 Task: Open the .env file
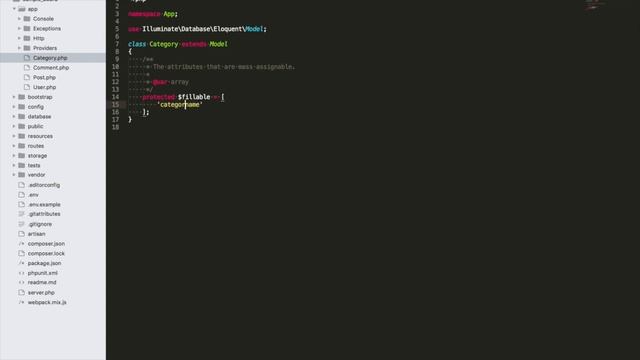click(x=33, y=195)
